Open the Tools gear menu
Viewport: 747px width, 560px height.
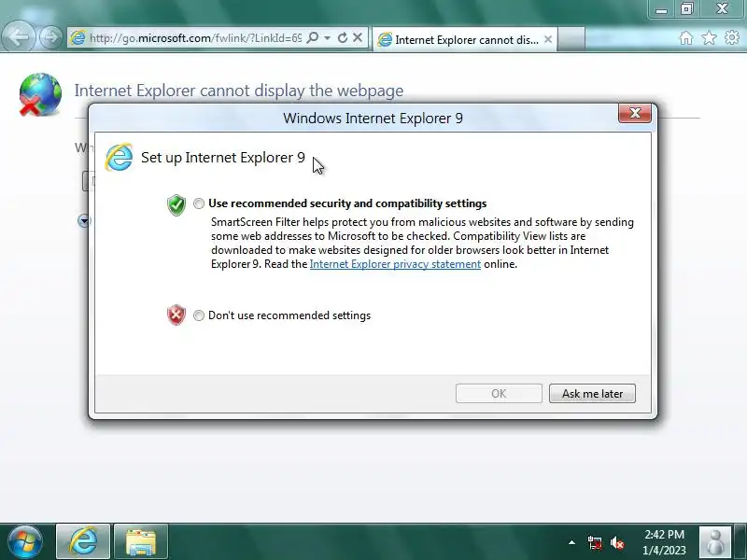732,37
